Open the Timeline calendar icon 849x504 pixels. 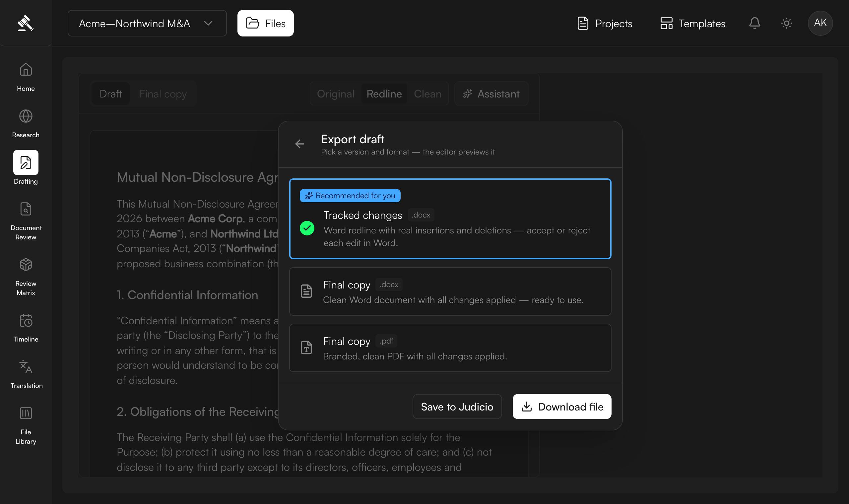[x=26, y=320]
